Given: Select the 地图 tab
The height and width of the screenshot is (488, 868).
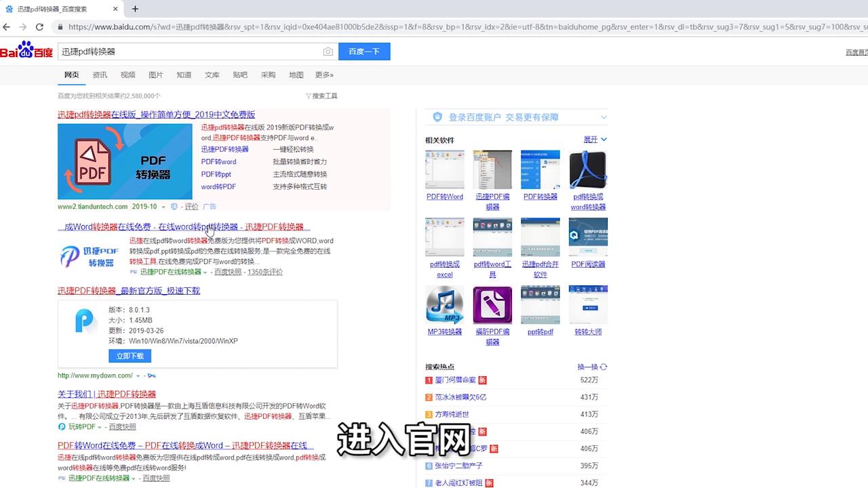Looking at the screenshot, I should pos(296,75).
